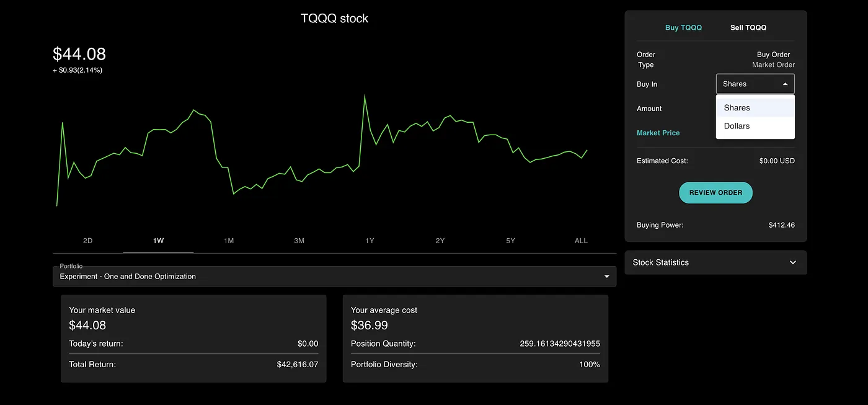The width and height of the screenshot is (868, 405).
Task: Choose Dollars from the dropdown list
Action: pos(755,126)
